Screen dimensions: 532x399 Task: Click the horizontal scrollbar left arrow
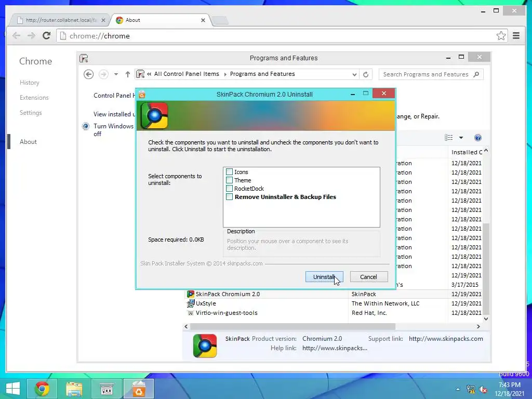pyautogui.click(x=186, y=326)
